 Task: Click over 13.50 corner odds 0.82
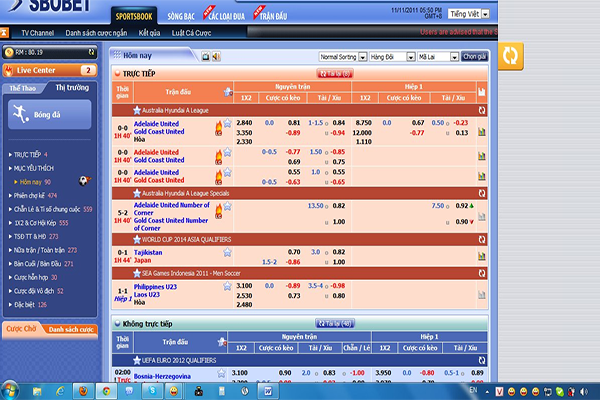coord(339,206)
